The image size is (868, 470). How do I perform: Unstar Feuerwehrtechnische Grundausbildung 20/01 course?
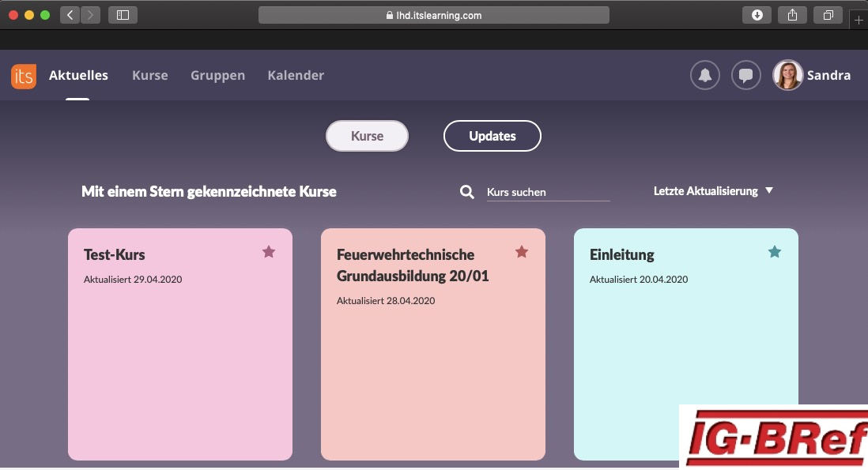pyautogui.click(x=522, y=252)
